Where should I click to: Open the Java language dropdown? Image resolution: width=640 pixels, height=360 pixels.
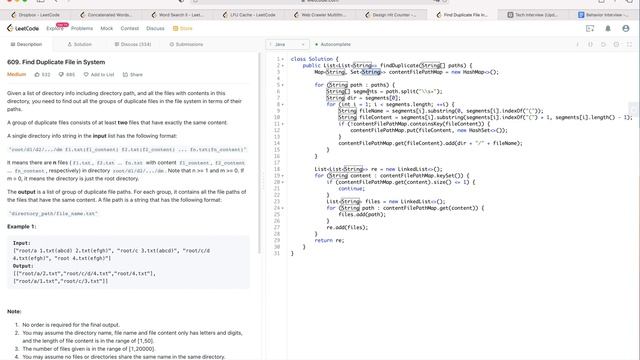tap(287, 44)
